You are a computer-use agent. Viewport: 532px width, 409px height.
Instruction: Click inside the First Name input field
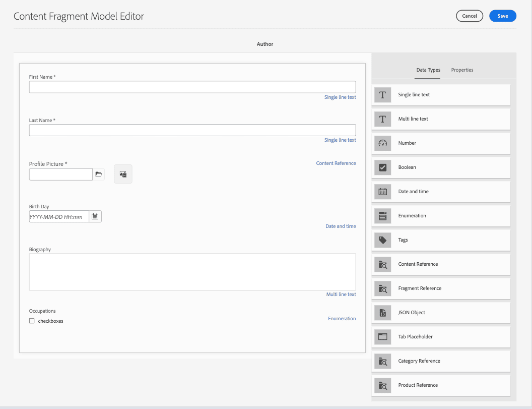click(x=191, y=87)
